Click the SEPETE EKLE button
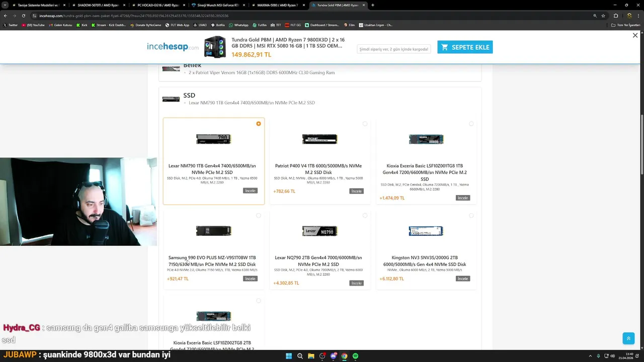 465,47
